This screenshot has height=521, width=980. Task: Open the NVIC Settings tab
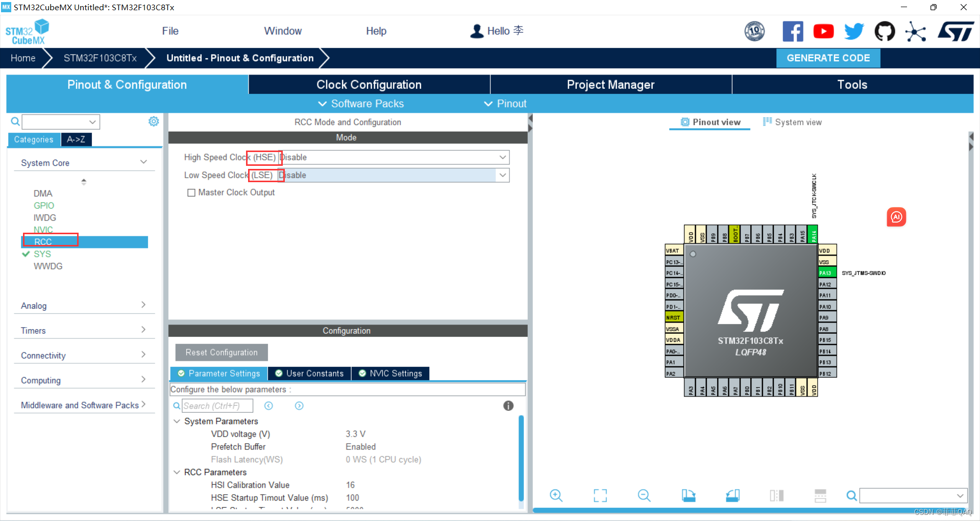click(x=390, y=374)
